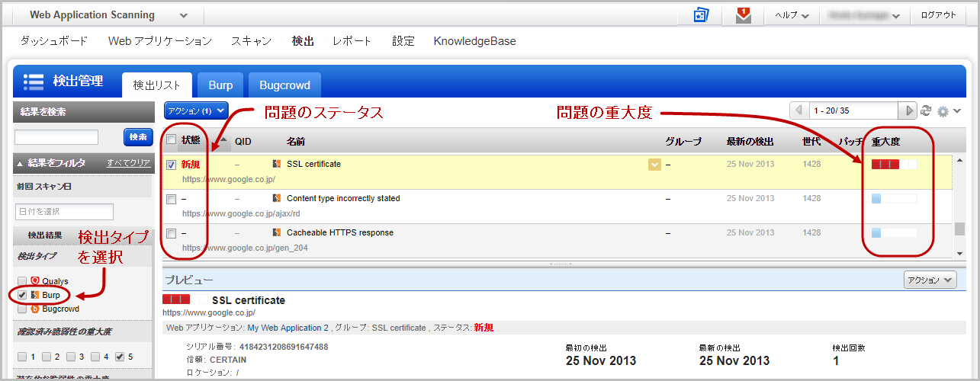Select the 検出リスト tab
980x381 pixels.
click(x=156, y=85)
